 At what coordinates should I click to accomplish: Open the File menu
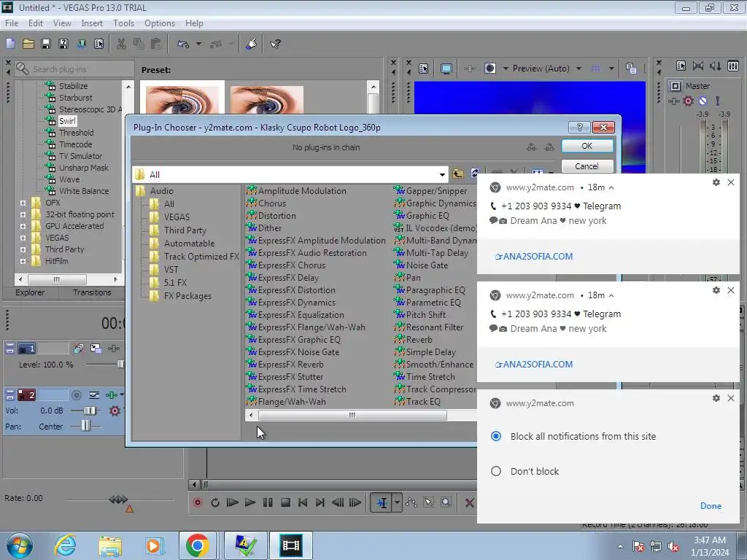click(x=12, y=23)
